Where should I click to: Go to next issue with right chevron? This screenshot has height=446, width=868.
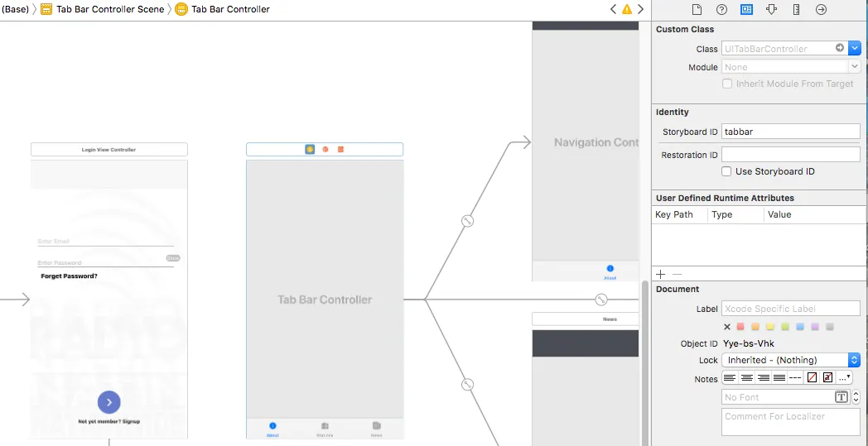coord(640,9)
